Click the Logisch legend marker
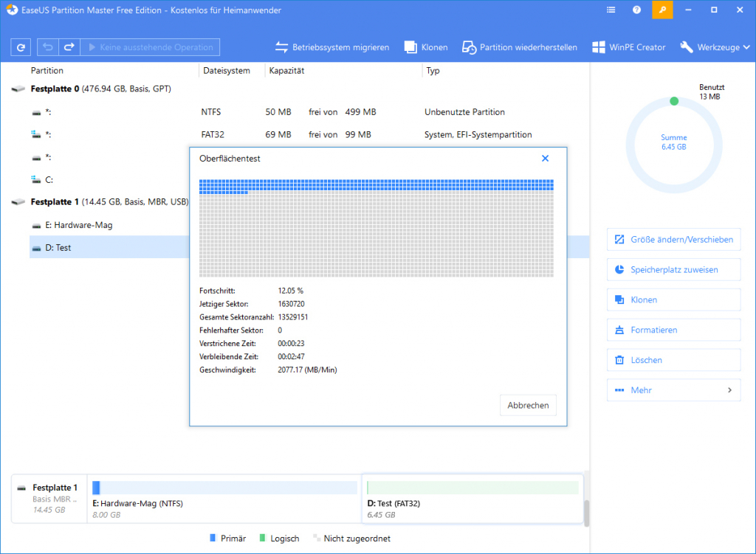Viewport: 756px width, 554px height. point(262,538)
